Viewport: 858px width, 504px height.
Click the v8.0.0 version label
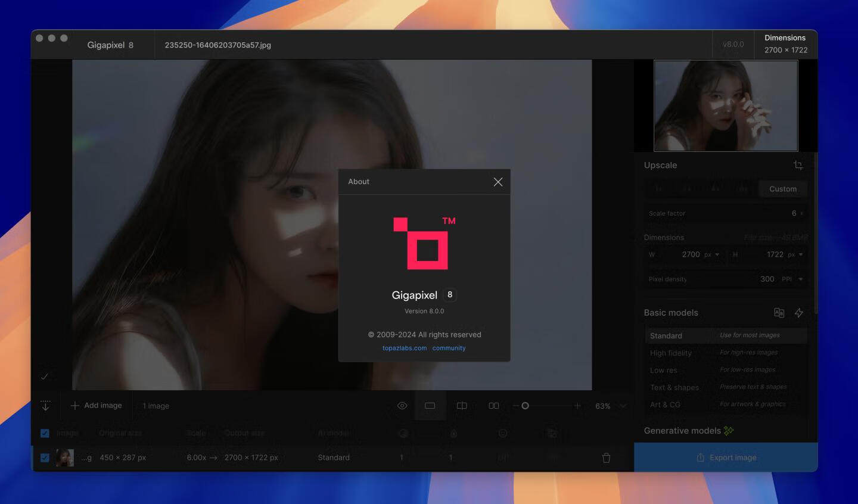click(x=733, y=44)
